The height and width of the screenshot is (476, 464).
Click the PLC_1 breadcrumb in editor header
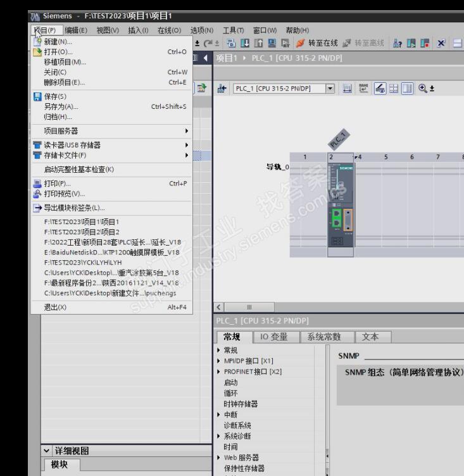click(297, 58)
